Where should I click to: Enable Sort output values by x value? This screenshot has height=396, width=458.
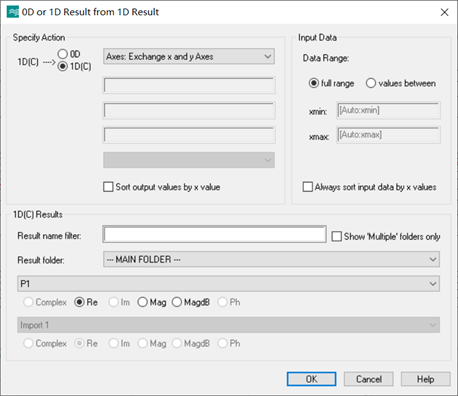[108, 187]
